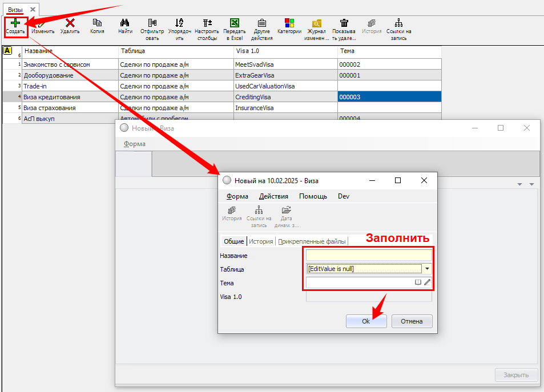Click Упорядочить sort icon

(x=179, y=23)
